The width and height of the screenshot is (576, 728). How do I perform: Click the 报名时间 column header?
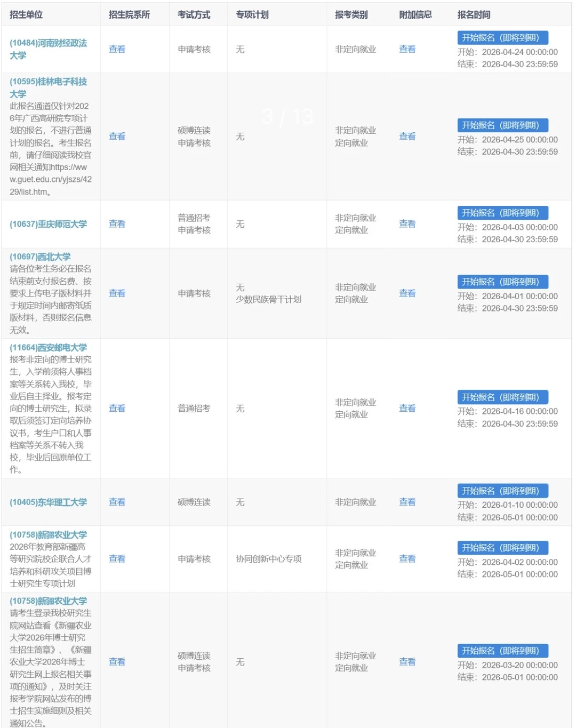pyautogui.click(x=474, y=15)
